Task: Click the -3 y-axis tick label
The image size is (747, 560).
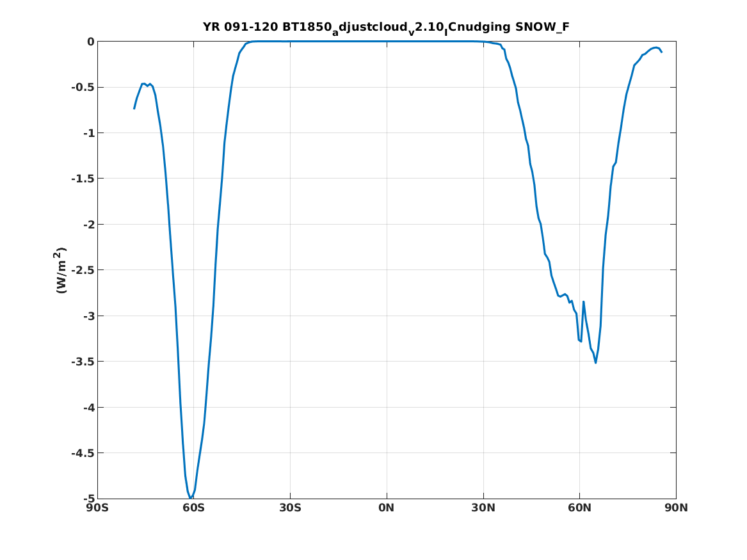Action: [88, 316]
